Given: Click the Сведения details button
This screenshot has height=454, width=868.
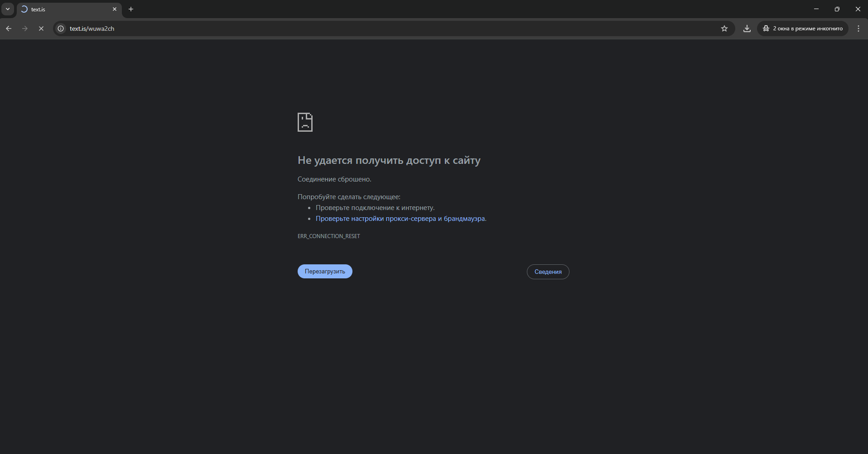Looking at the screenshot, I should click(548, 272).
